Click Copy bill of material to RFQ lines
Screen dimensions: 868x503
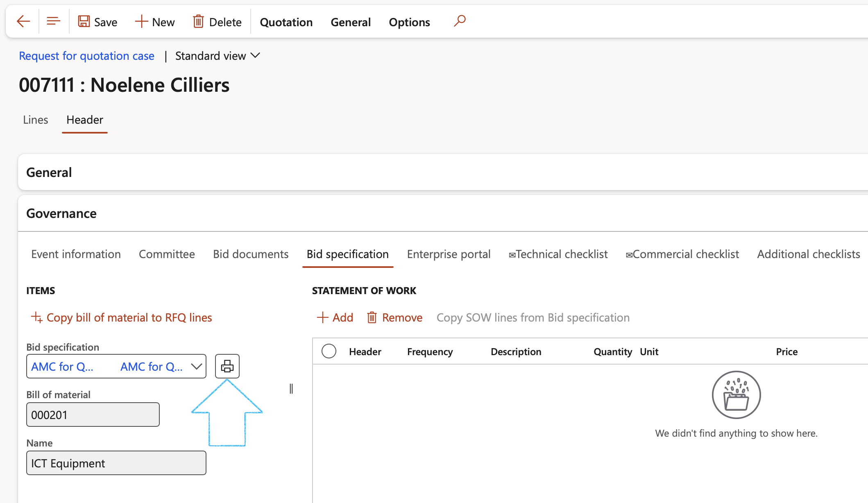tap(121, 317)
